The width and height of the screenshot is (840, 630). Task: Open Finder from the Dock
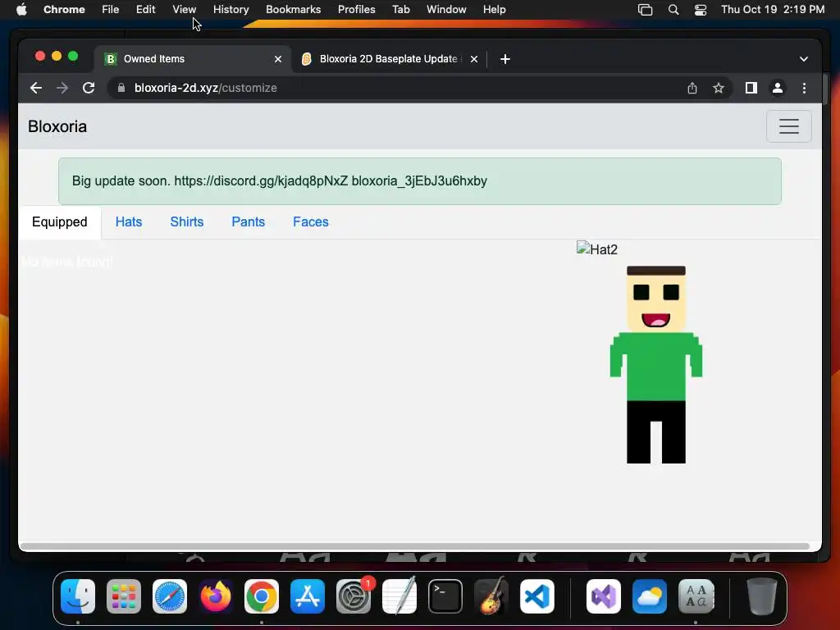point(78,596)
